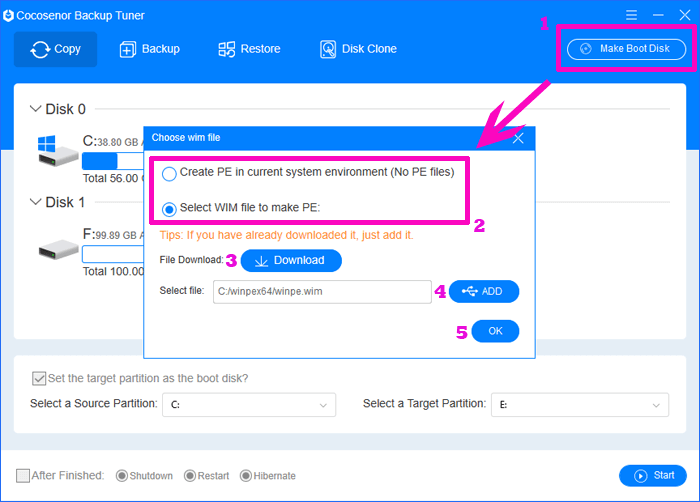Select the Shutdown radio option
Image resolution: width=700 pixels, height=502 pixels.
pyautogui.click(x=121, y=476)
